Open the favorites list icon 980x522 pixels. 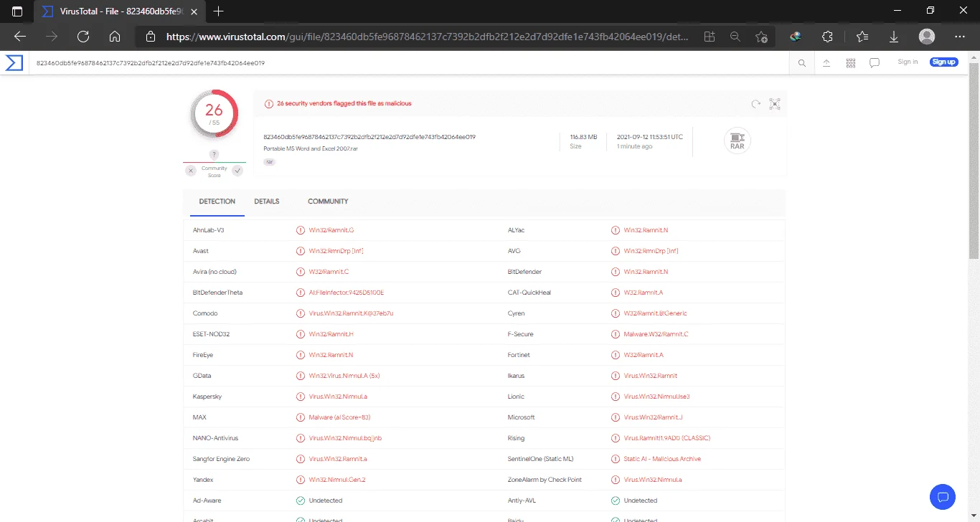862,37
